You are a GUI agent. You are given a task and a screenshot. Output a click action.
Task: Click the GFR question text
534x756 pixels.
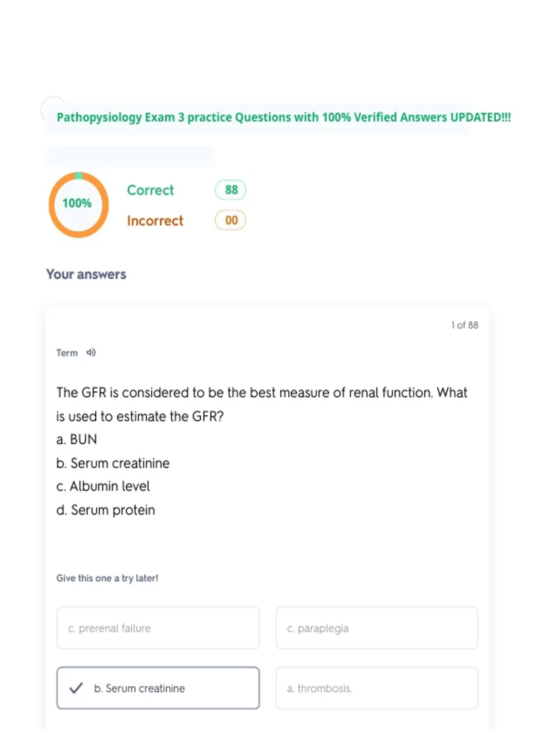point(262,404)
